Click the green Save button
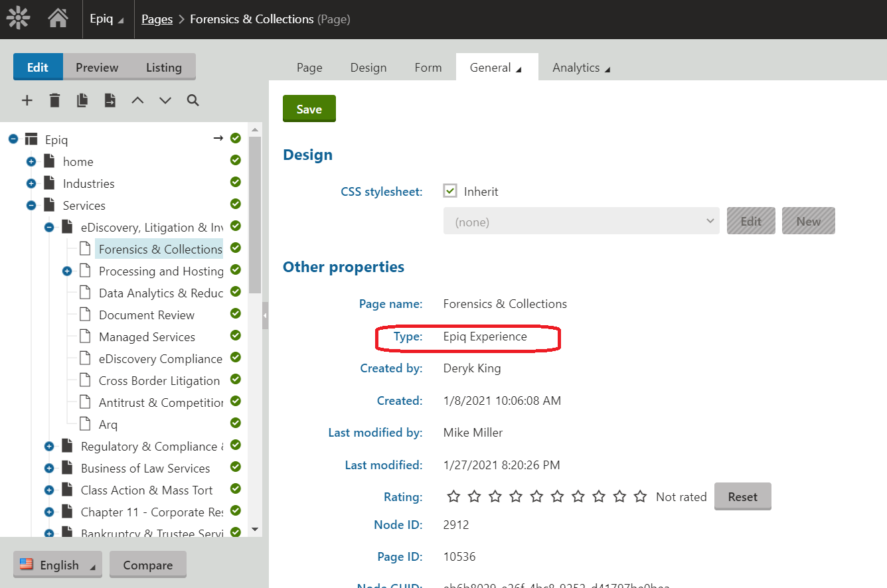887x588 pixels. tap(309, 109)
